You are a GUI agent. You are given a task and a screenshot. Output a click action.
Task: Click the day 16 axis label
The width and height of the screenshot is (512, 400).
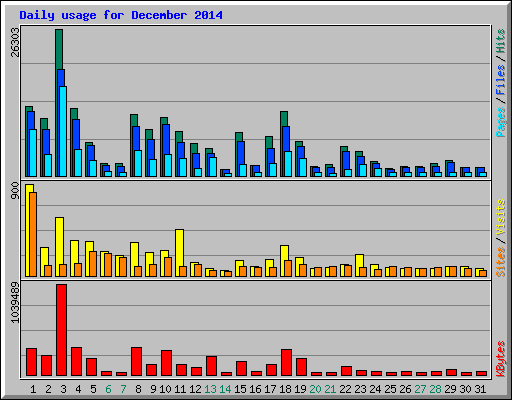point(255,389)
